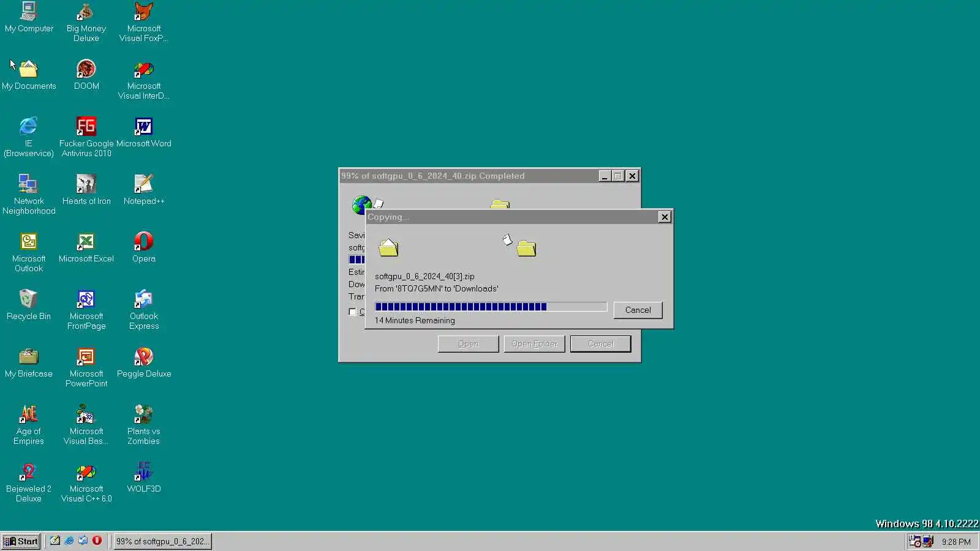
Task: Click Cancel in the download dialog
Action: click(x=600, y=344)
